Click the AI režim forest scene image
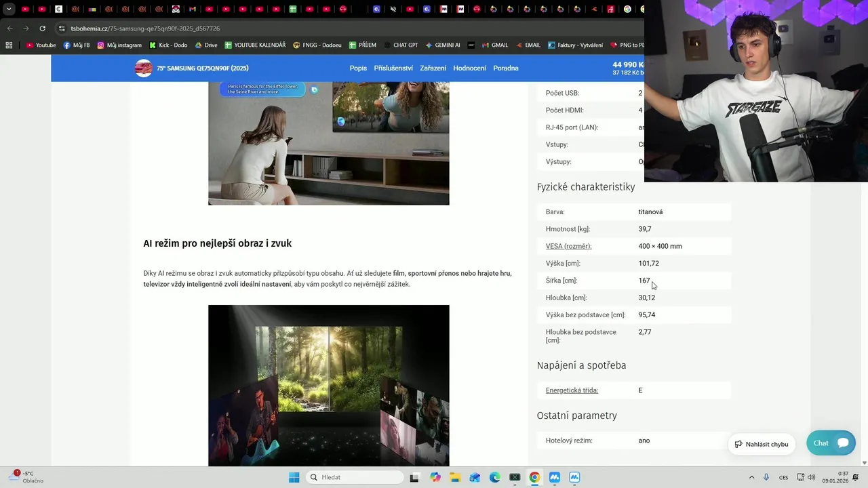 click(x=329, y=385)
